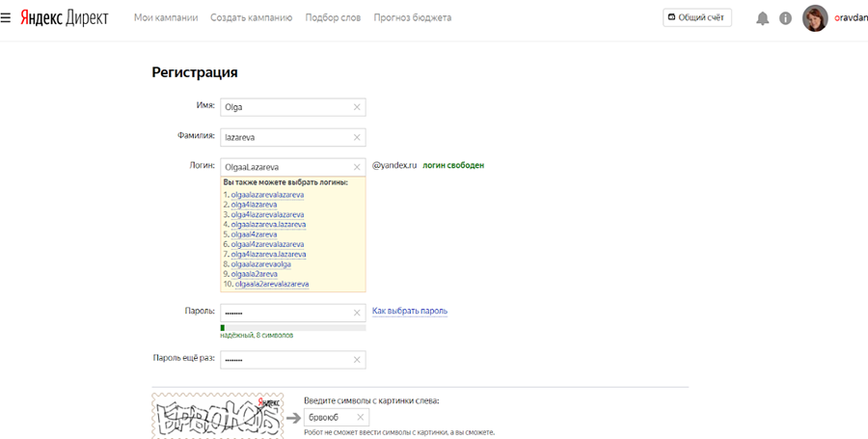Open the user avatar profile menu
Viewport: 868px width, 439px height.
[815, 18]
